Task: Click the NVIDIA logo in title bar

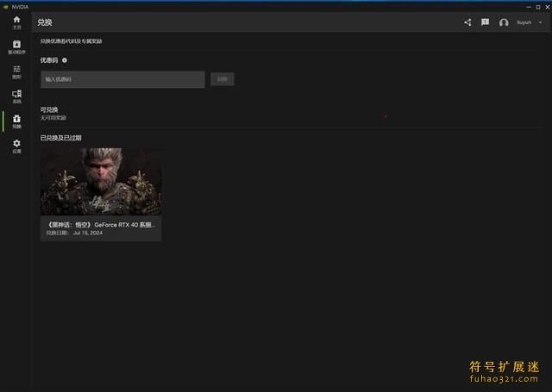Action: pos(5,7)
